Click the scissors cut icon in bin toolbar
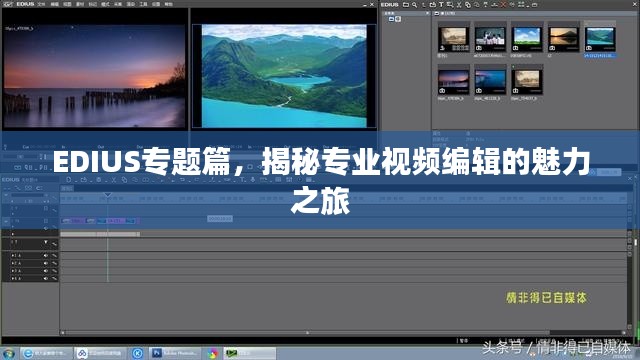Viewport: 640px width, 360px height. [x=459, y=4]
